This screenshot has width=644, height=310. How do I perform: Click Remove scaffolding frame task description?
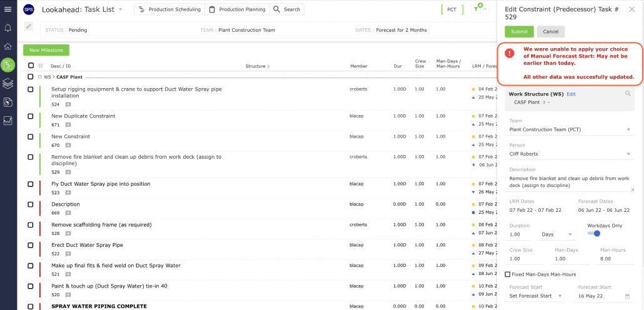coord(101,225)
